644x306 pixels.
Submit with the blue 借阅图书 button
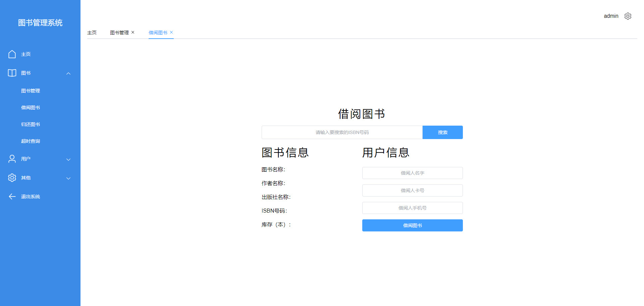pyautogui.click(x=412, y=225)
